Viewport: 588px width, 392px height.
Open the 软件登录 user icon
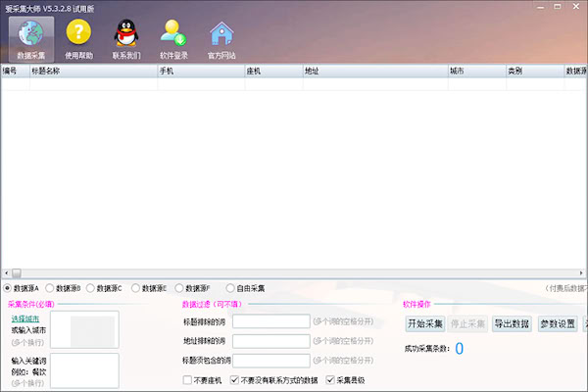coord(173,39)
